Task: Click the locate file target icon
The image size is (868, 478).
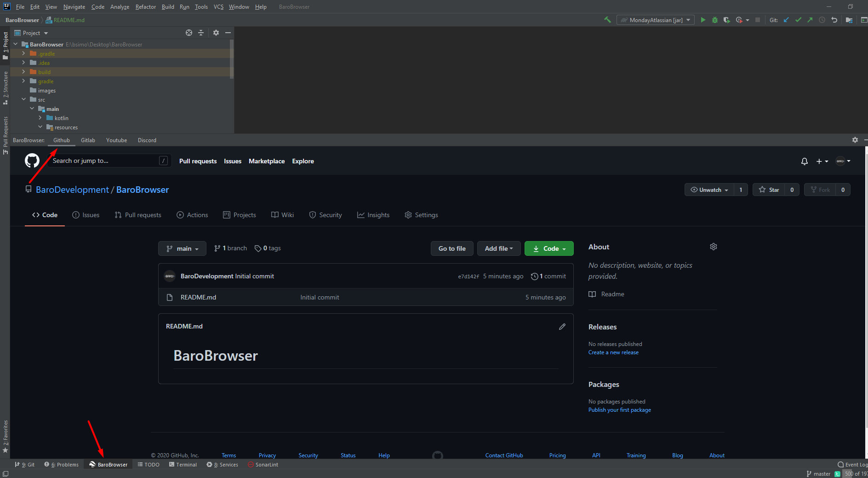Action: [x=189, y=33]
